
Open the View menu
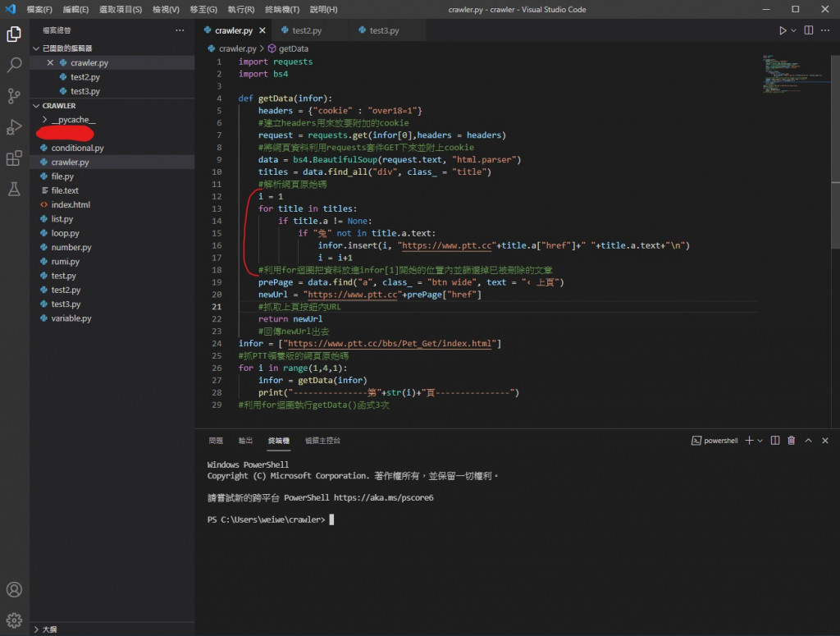tap(166, 9)
